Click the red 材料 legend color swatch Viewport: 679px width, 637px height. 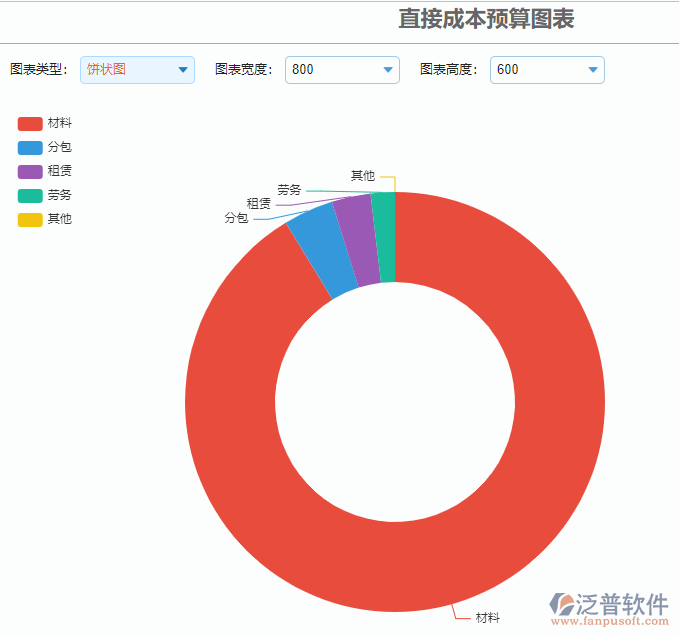pyautogui.click(x=30, y=124)
